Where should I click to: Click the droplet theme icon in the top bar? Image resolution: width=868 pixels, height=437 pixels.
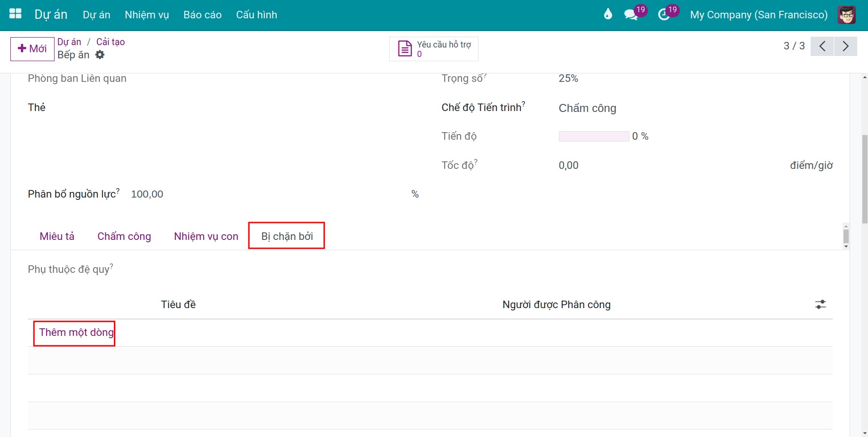pos(608,14)
